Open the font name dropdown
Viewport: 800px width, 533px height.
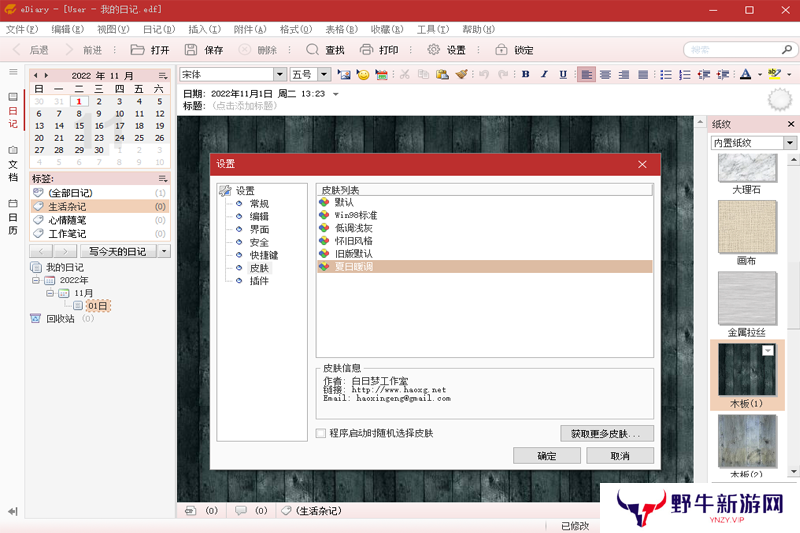pos(280,74)
